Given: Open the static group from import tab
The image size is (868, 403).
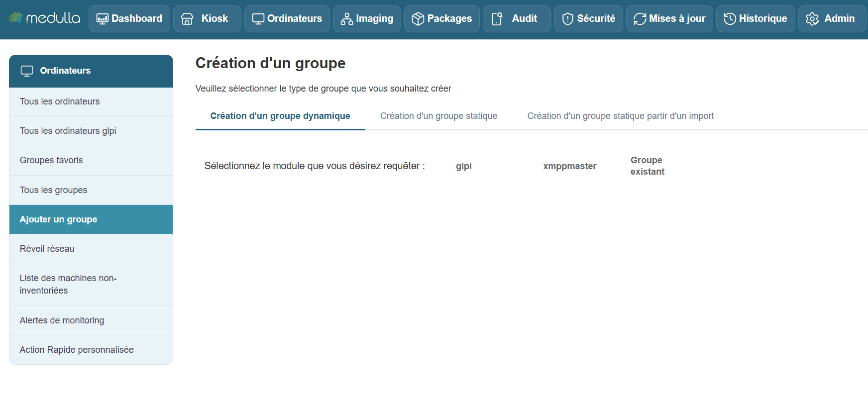Looking at the screenshot, I should 620,116.
